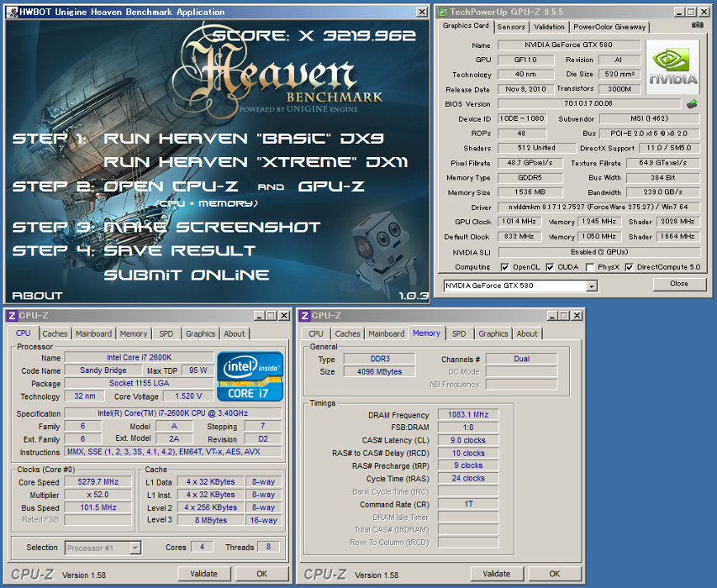This screenshot has height=588, width=717.
Task: Click the GPU-Z title bar icon
Action: pyautogui.click(x=443, y=12)
